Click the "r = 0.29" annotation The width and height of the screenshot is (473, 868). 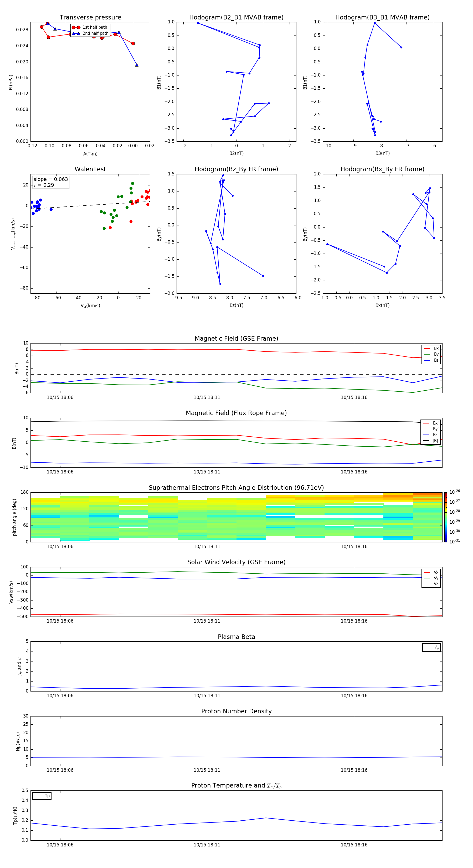coord(44,185)
